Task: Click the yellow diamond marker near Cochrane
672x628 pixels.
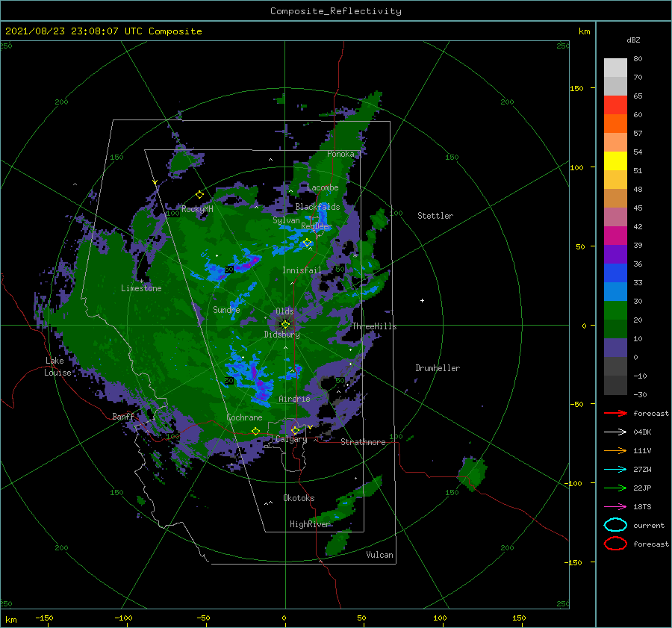Action: tap(256, 432)
